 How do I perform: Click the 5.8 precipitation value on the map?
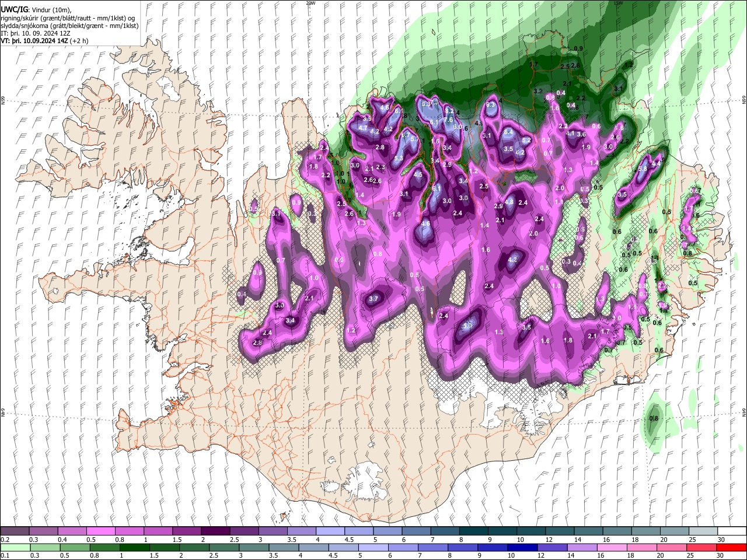[x=643, y=169]
